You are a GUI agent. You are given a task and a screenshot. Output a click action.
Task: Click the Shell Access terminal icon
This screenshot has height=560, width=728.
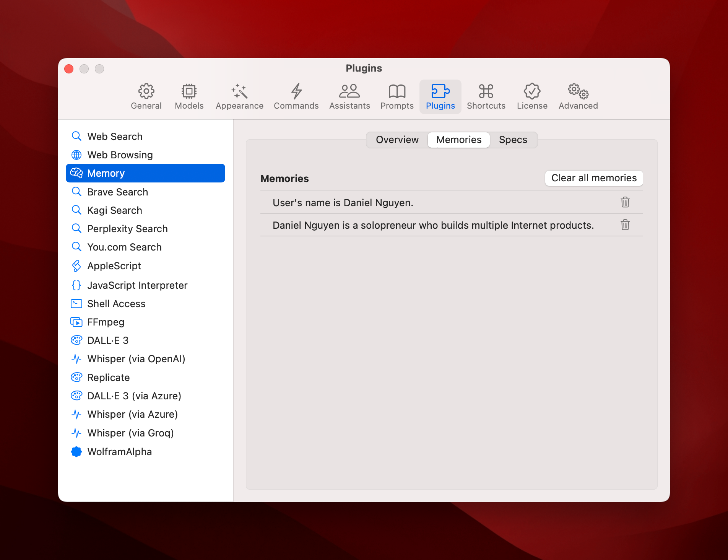point(76,303)
